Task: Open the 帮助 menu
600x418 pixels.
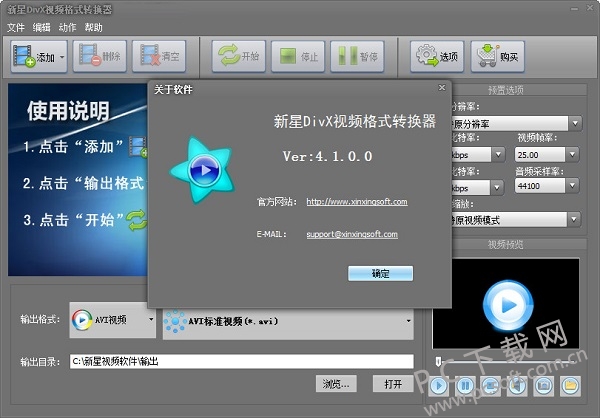Action: (x=94, y=27)
